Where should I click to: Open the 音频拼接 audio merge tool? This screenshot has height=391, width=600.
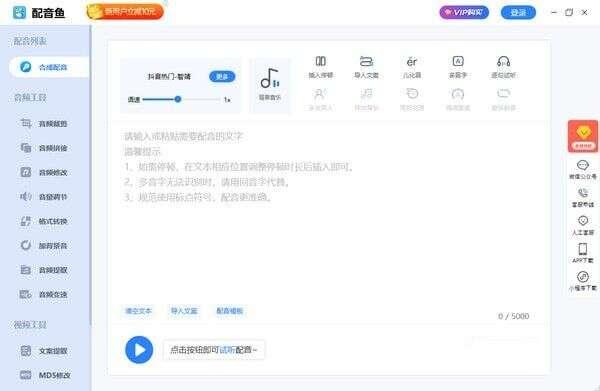click(x=44, y=148)
